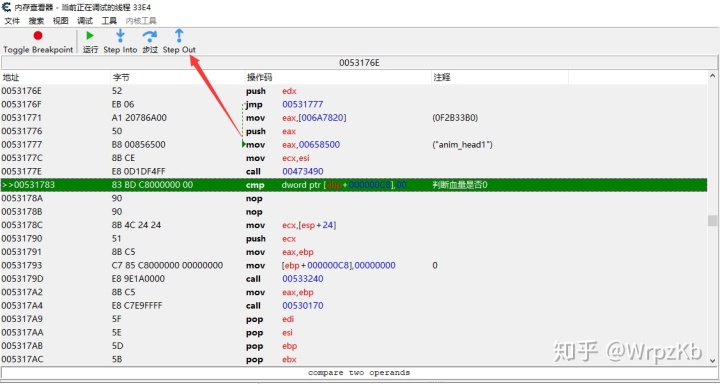Select row 0053178C mov ecx,[esp+24]

click(x=354, y=225)
